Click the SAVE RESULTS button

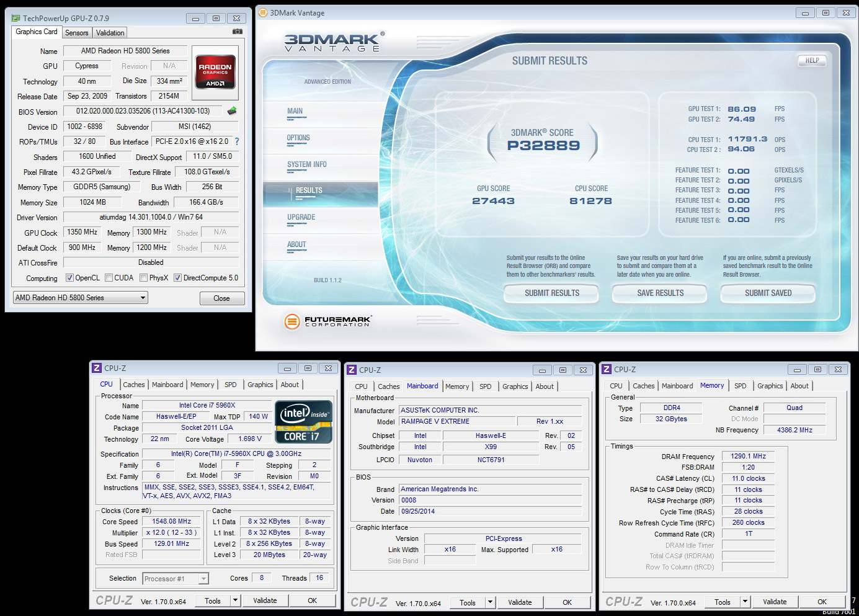pyautogui.click(x=661, y=293)
